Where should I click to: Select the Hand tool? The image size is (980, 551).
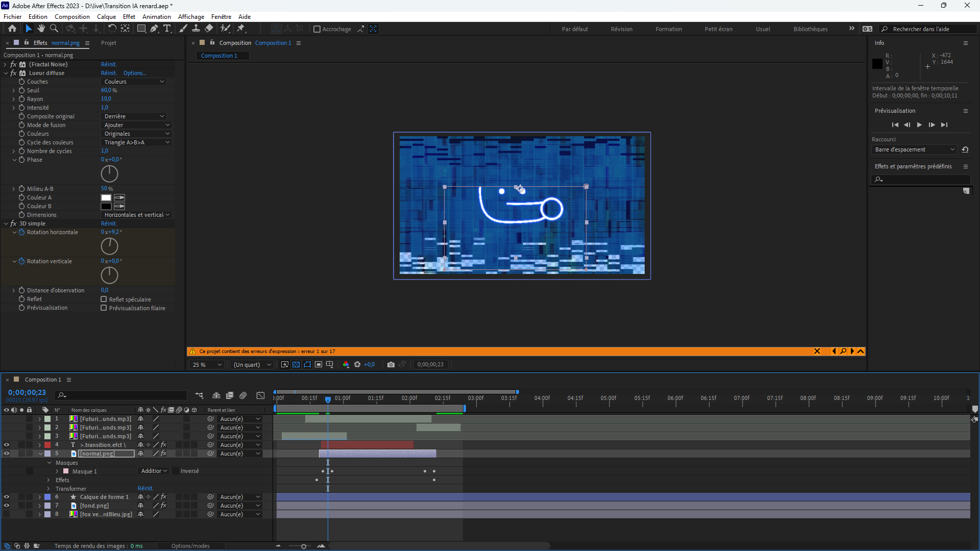41,29
